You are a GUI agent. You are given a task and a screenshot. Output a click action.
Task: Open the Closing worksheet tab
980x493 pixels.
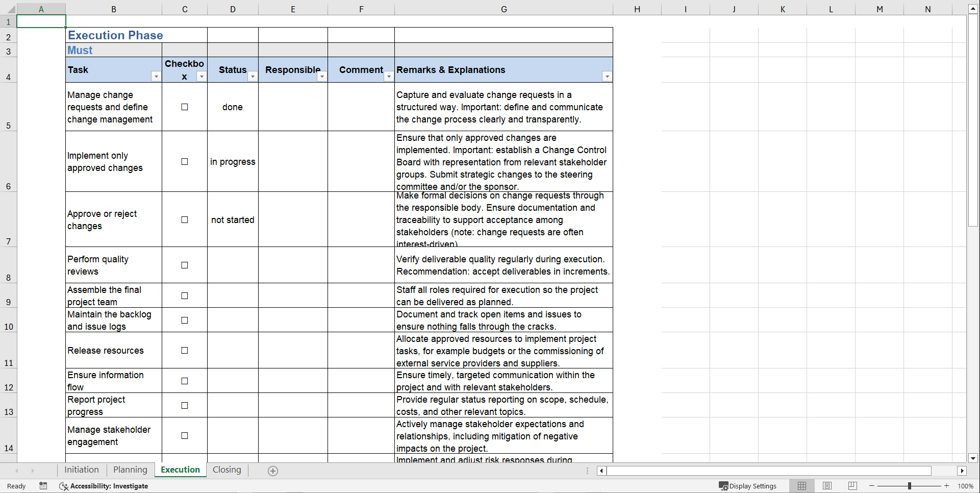(x=227, y=470)
